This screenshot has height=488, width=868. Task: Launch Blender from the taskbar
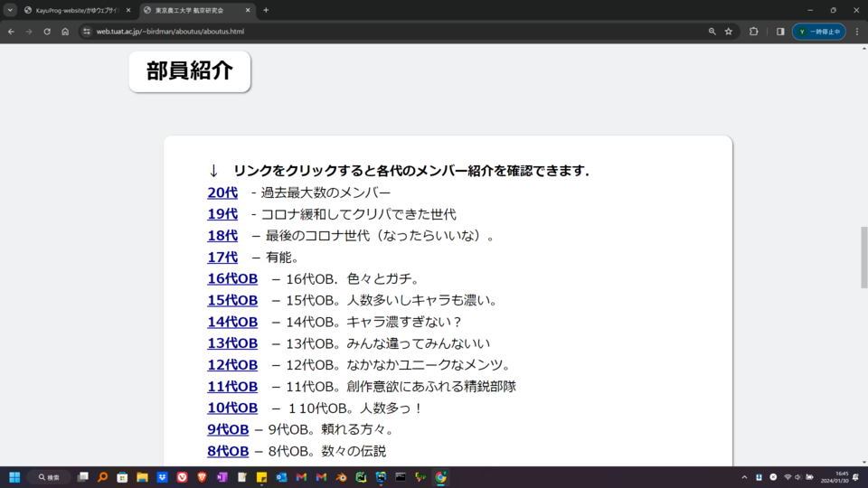tap(342, 477)
